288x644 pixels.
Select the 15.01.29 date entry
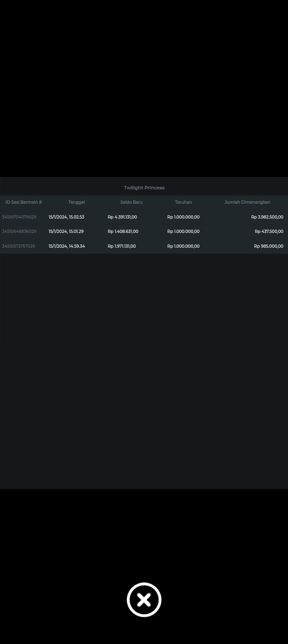click(66, 231)
